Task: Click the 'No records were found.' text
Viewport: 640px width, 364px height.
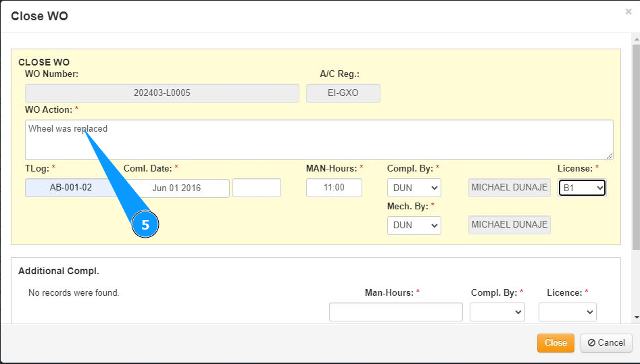Action: click(74, 292)
